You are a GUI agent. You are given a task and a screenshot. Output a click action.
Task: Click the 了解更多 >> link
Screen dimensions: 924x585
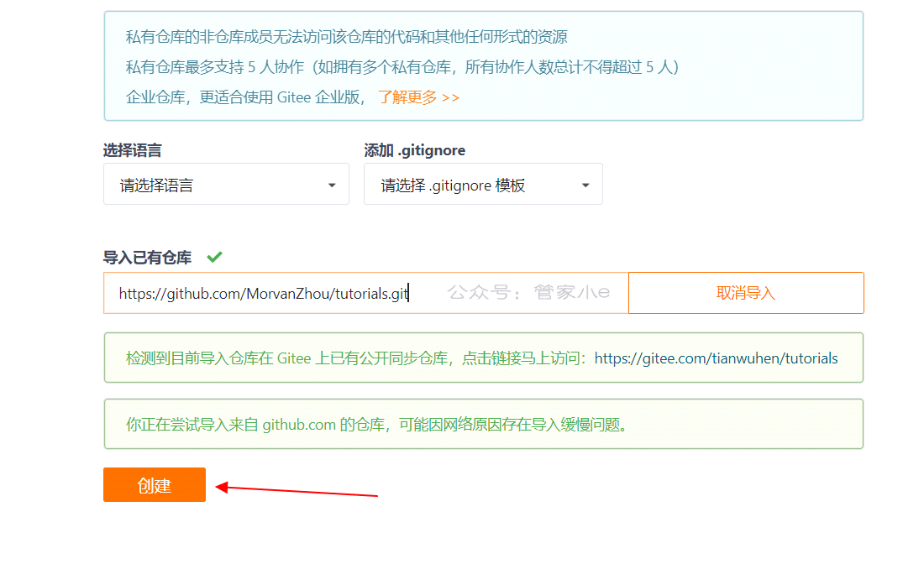[418, 97]
